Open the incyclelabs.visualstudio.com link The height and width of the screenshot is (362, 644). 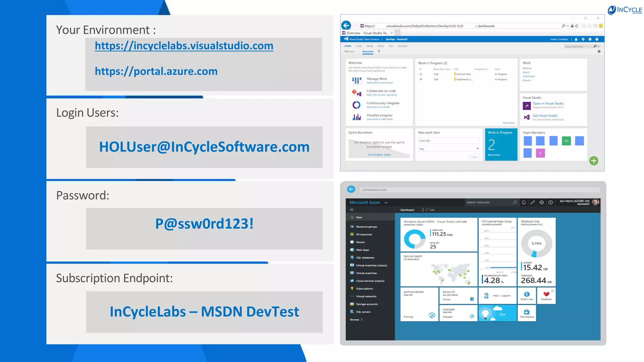184,46
